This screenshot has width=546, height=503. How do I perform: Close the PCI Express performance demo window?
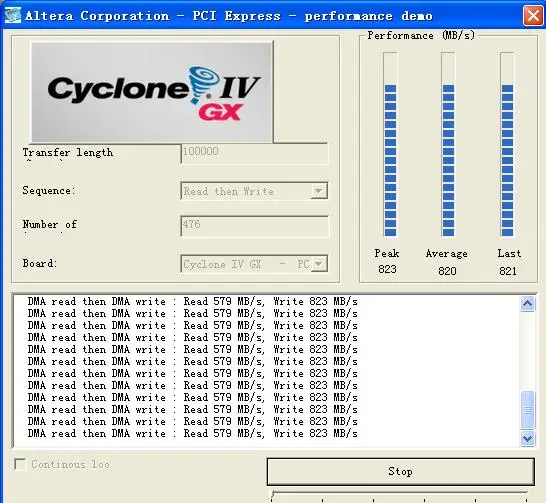533,16
